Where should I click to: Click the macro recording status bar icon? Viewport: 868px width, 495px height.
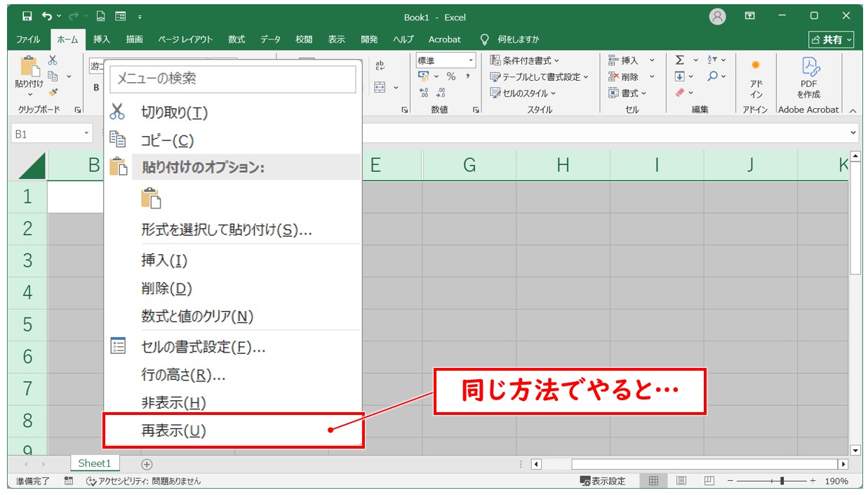(69, 481)
